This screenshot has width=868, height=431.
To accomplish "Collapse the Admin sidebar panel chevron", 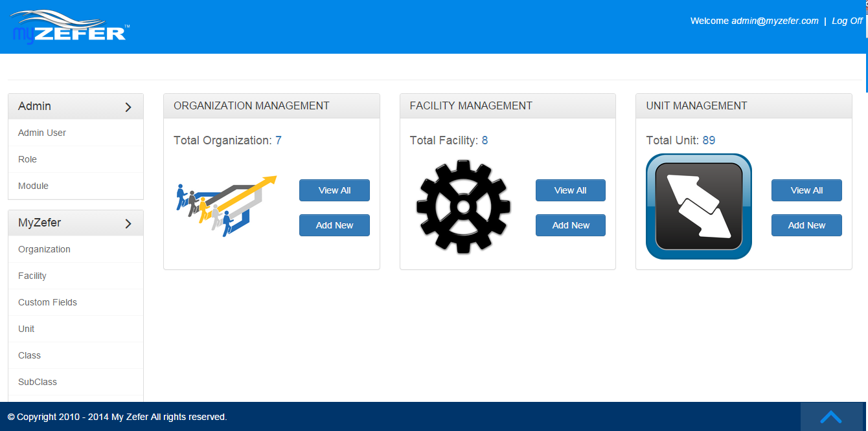I will 128,107.
